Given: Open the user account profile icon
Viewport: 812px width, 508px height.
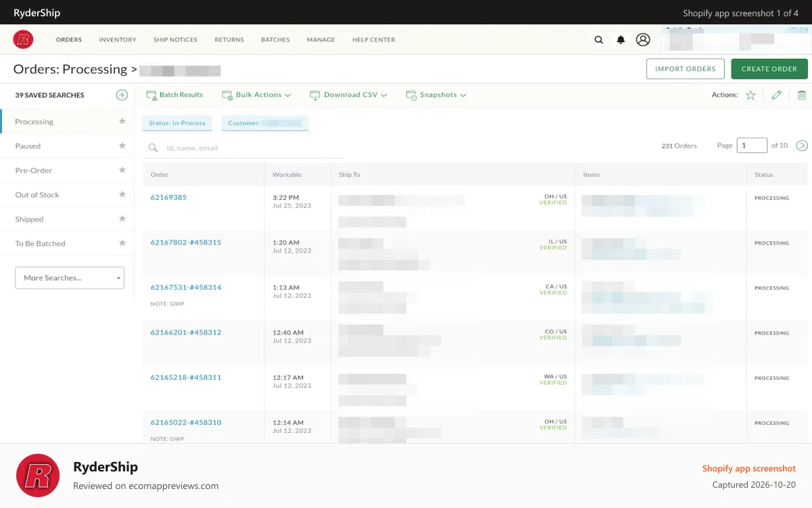Looking at the screenshot, I should (x=644, y=40).
